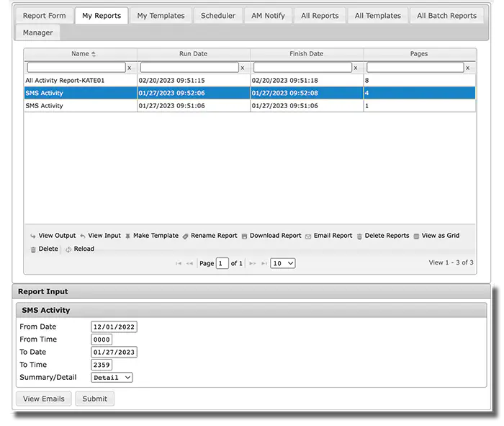Sort by Pages column header
Image resolution: width=504 pixels, height=426 pixels.
tap(419, 54)
